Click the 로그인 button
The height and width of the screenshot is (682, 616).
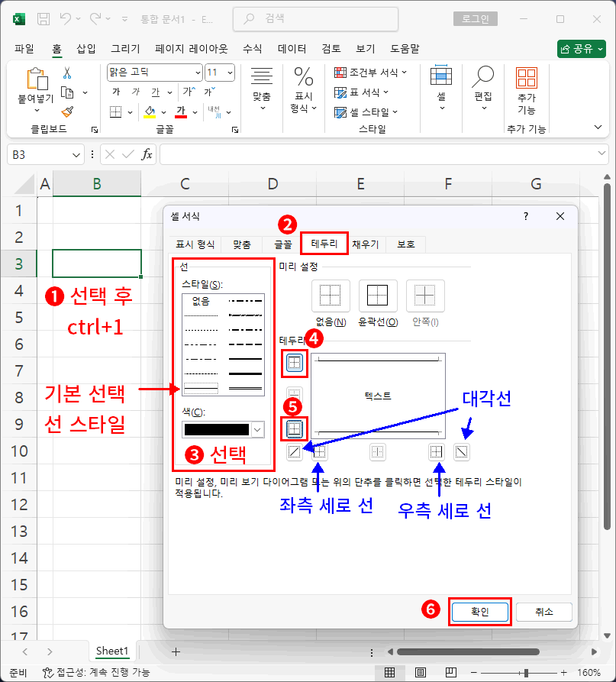point(476,18)
